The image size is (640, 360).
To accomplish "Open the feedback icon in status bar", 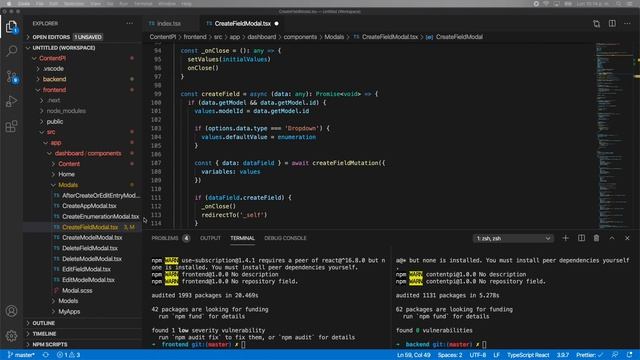I will pos(614,355).
